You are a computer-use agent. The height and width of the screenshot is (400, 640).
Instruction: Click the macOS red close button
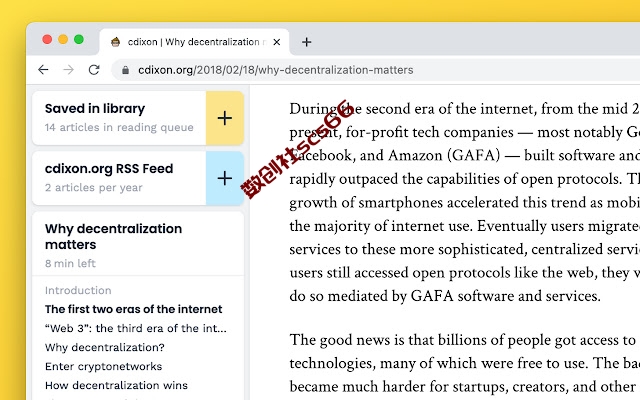tap(47, 39)
